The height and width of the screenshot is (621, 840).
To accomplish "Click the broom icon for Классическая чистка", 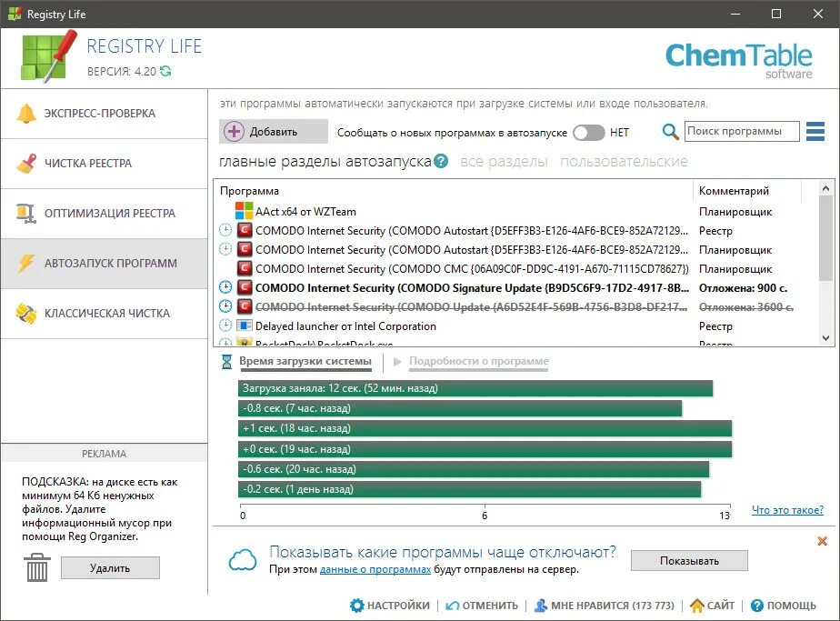I will coord(26,314).
